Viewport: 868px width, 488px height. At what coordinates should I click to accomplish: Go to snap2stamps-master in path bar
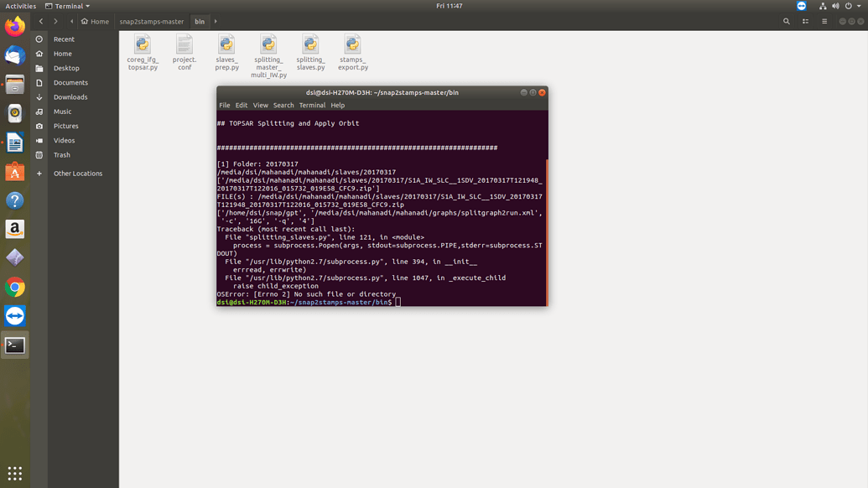point(152,22)
